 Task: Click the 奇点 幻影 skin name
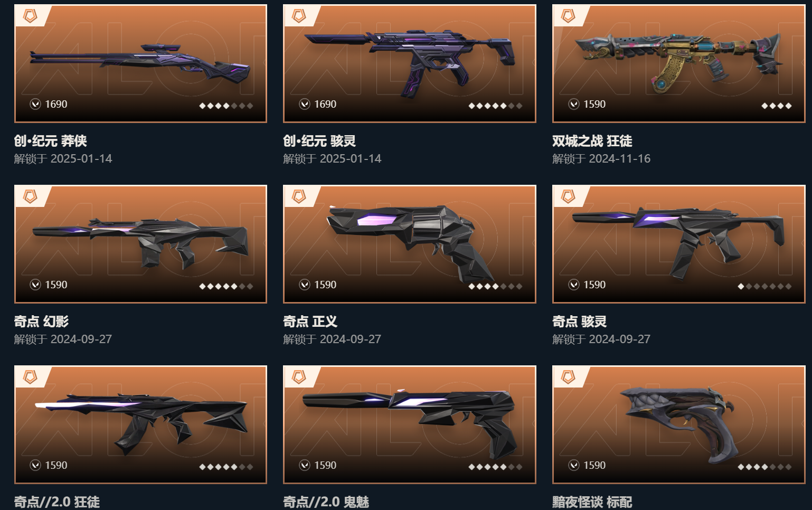41,322
